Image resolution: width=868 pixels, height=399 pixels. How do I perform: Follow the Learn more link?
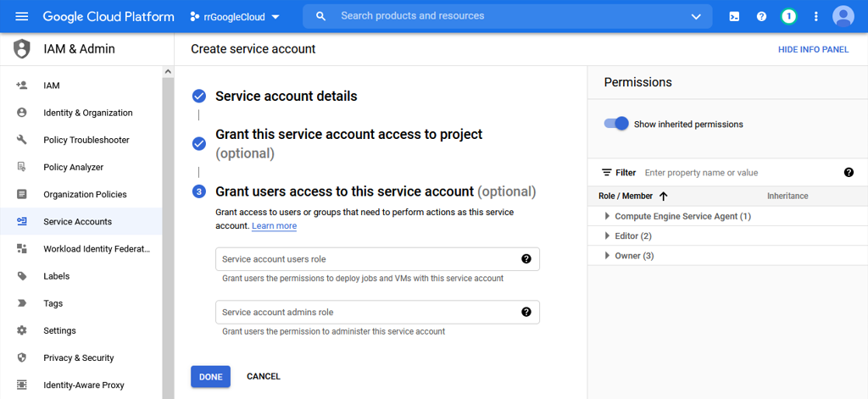(x=274, y=226)
